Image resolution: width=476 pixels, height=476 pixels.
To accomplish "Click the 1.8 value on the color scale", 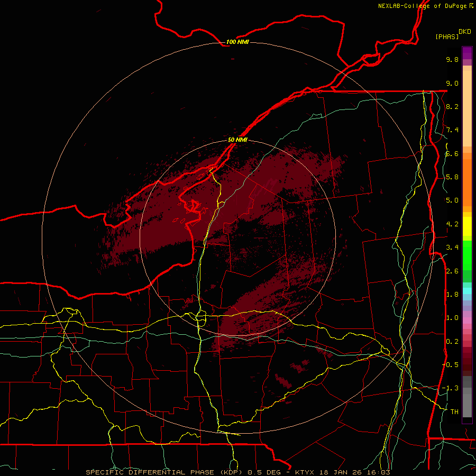I will pyautogui.click(x=452, y=295).
